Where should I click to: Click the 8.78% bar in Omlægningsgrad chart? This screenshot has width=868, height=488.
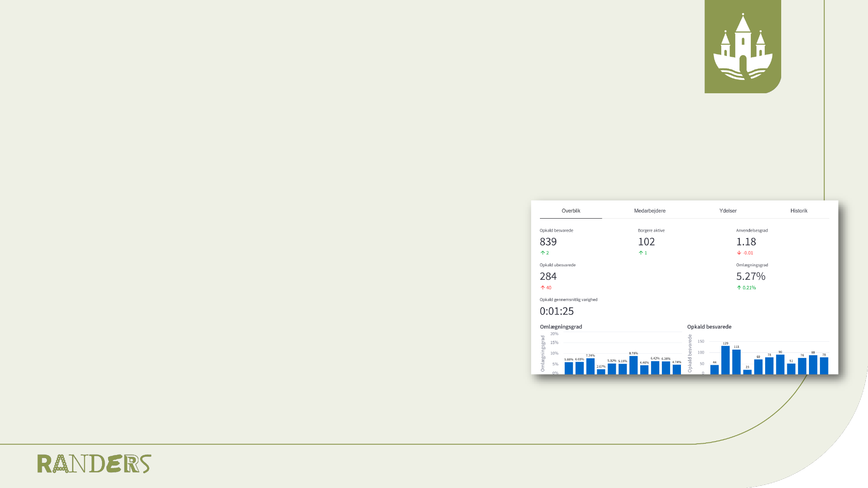click(634, 365)
